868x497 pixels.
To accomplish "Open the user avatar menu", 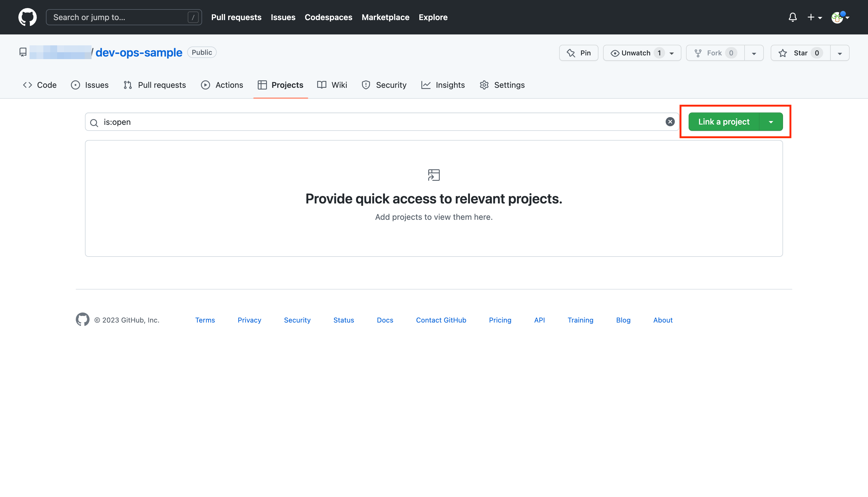I will coord(839,17).
